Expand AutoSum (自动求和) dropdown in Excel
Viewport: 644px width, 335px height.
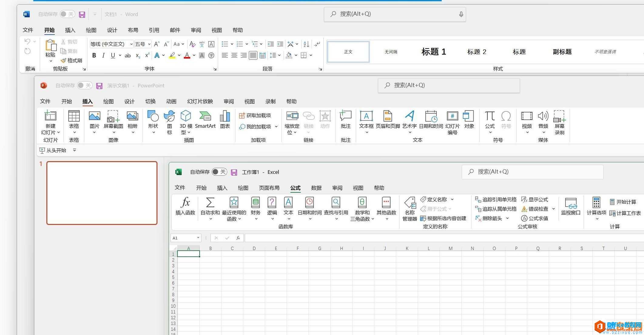click(x=211, y=219)
